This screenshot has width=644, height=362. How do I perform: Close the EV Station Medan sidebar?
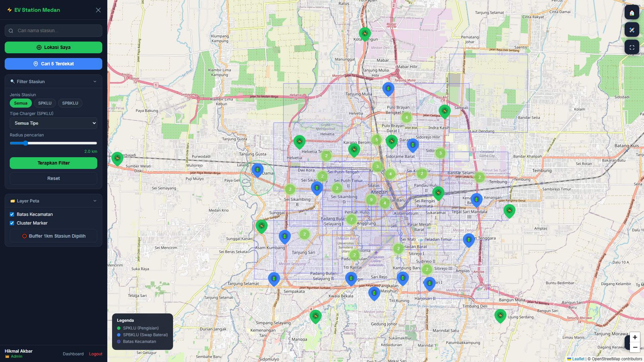coord(98,10)
